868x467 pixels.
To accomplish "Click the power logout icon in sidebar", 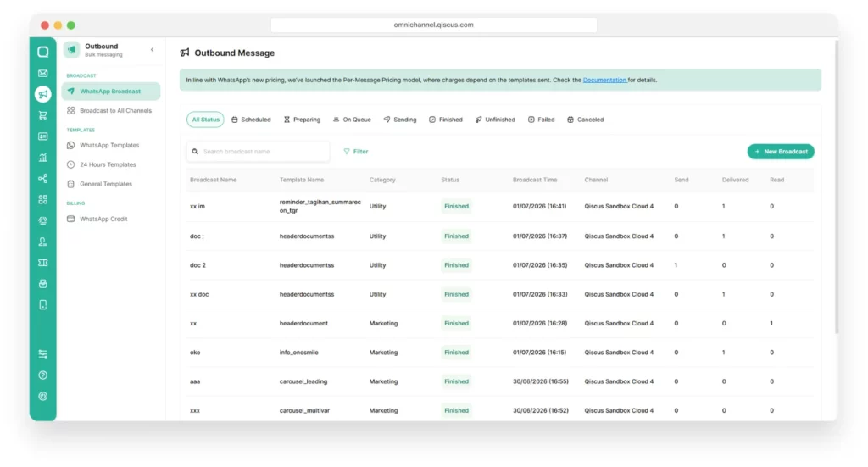I will point(42,396).
